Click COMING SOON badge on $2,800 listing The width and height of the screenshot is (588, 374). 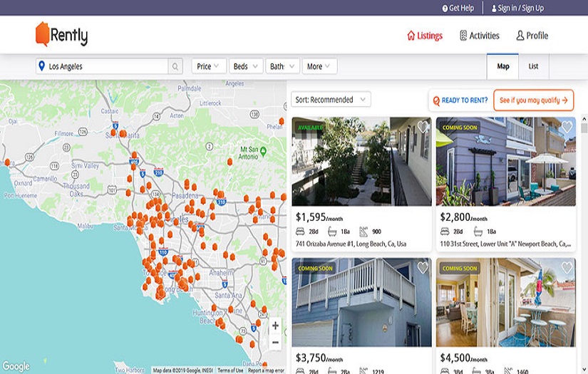(x=460, y=128)
